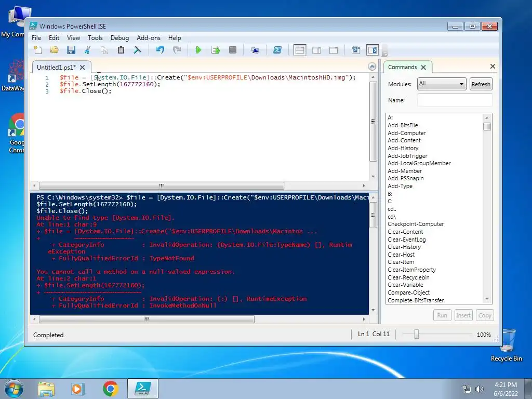Open new remote PowerShell tab icon
The height and width of the screenshot is (399, 532).
[x=255, y=50]
